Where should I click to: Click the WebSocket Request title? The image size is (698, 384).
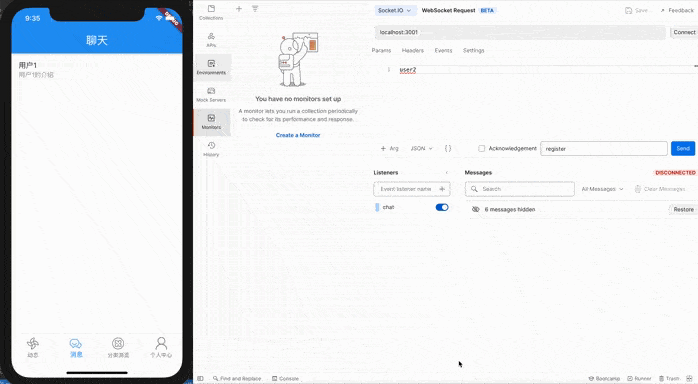448,10
